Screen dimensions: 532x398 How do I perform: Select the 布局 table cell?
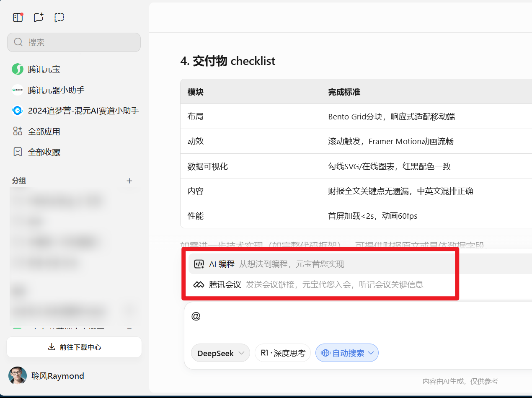tap(251, 116)
